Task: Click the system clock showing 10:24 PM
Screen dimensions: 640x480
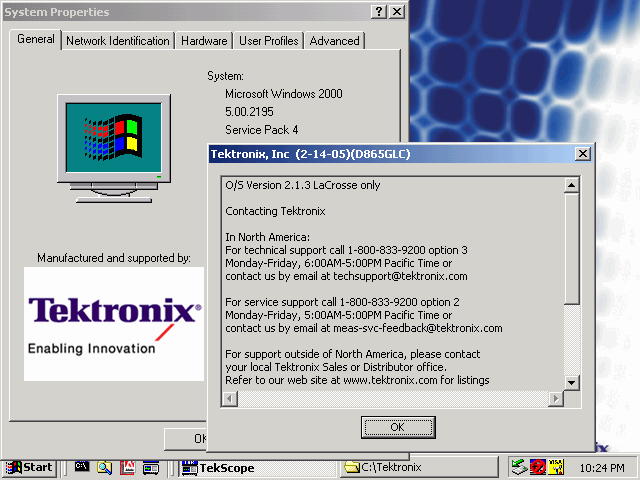Action: tap(602, 468)
